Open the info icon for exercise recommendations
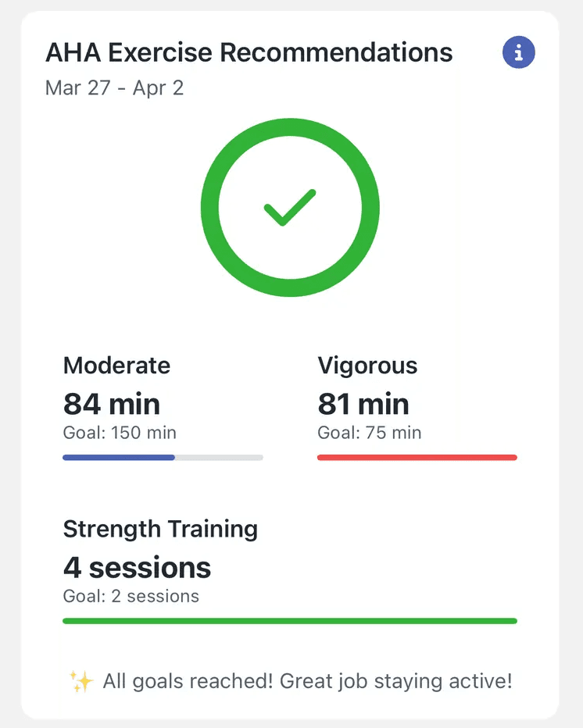The height and width of the screenshot is (728, 583). (519, 52)
